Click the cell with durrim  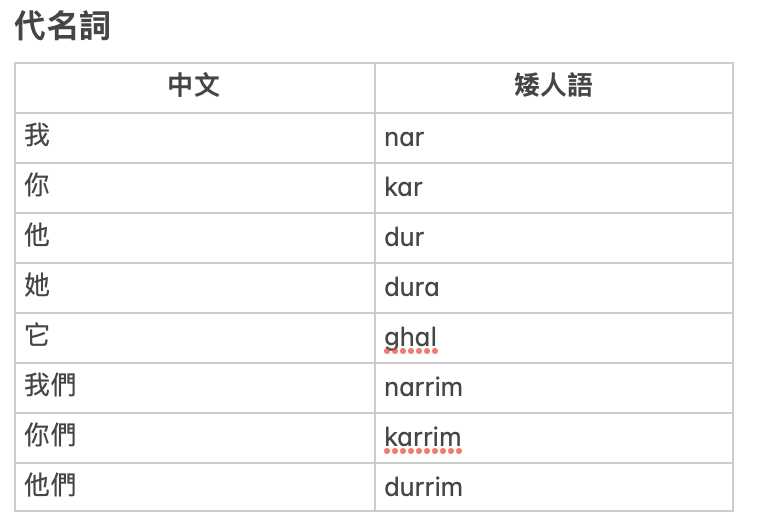554,487
